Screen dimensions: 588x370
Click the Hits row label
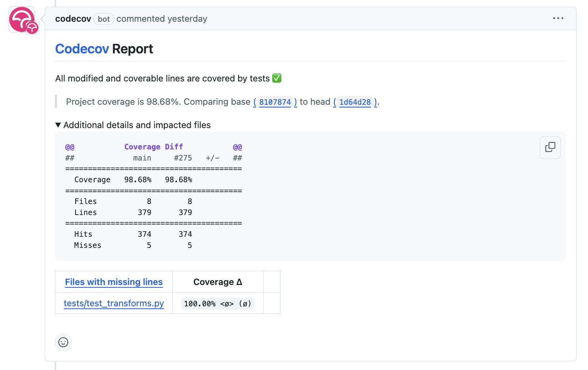pos(83,234)
